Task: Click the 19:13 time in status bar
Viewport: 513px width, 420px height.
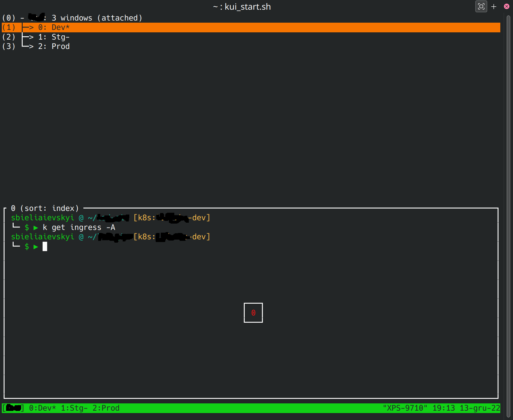Action: click(x=444, y=408)
